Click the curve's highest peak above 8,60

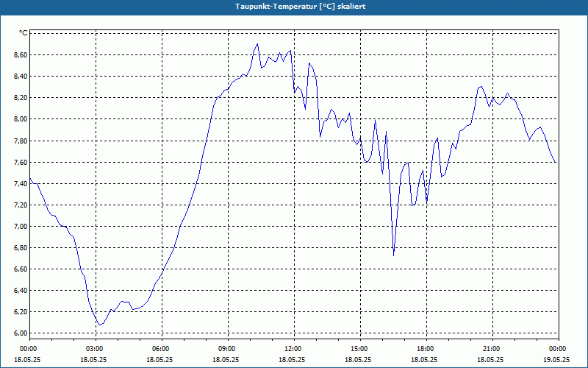[x=258, y=44]
